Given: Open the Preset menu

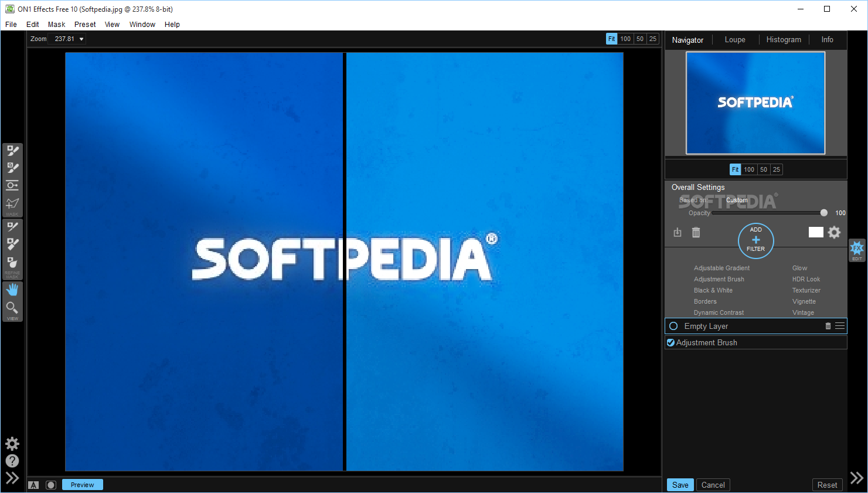Looking at the screenshot, I should (x=85, y=25).
